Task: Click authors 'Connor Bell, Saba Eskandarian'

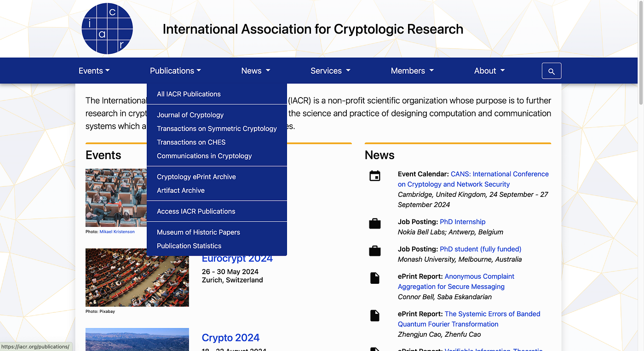Action: point(445,297)
